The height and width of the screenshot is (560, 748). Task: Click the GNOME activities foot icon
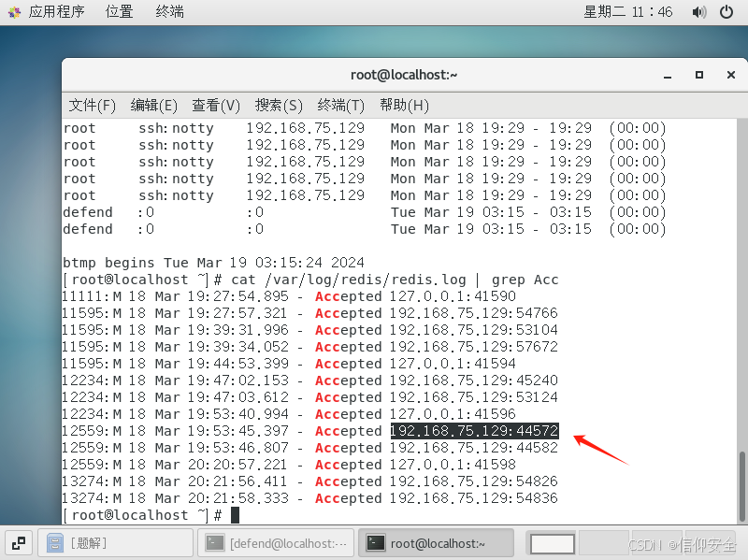[14, 12]
